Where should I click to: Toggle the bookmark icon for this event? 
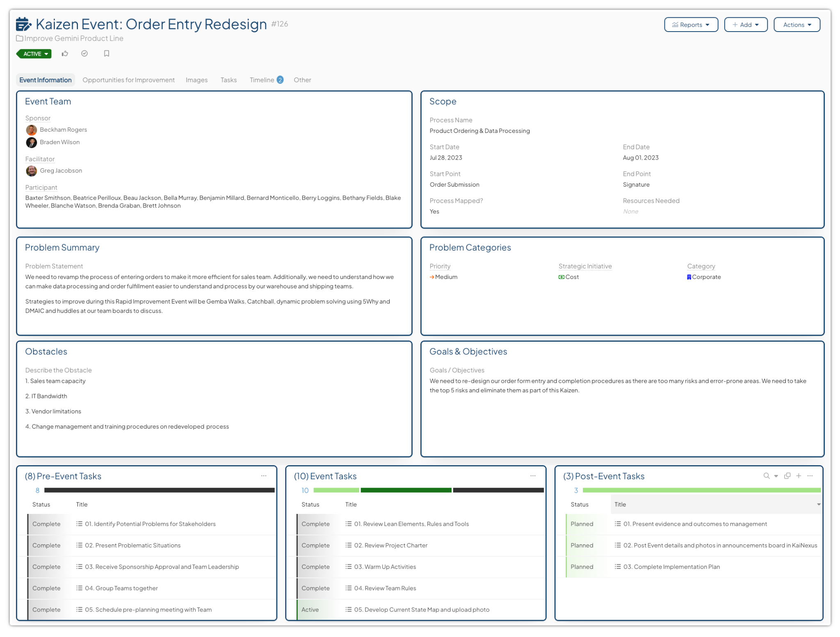coord(107,54)
